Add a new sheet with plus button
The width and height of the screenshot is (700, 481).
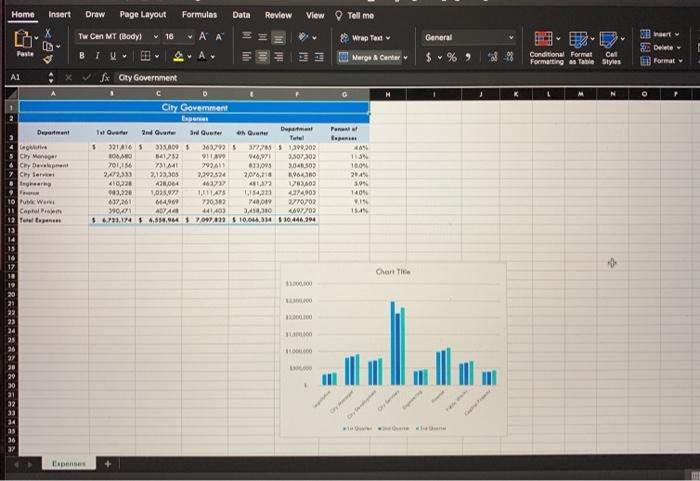coord(108,464)
